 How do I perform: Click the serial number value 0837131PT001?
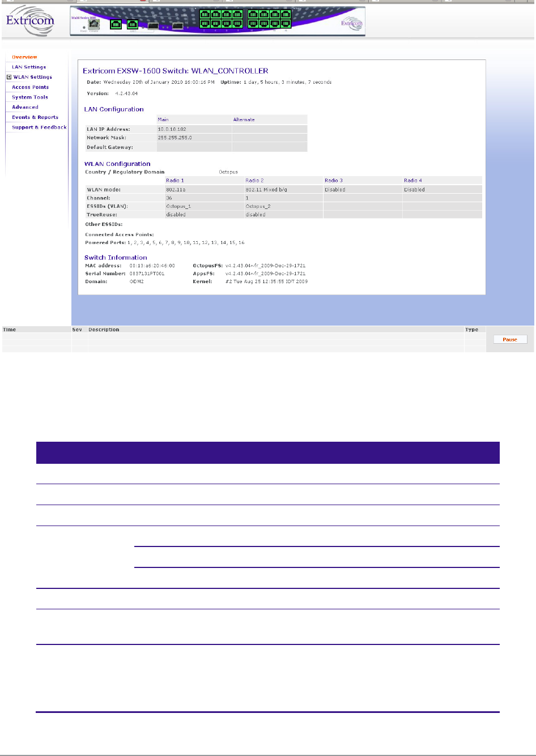click(147, 274)
